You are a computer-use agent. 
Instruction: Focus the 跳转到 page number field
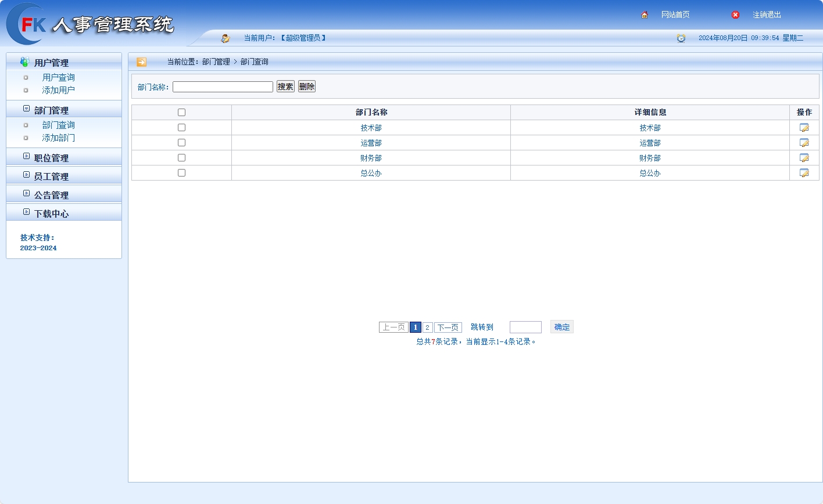(x=525, y=327)
